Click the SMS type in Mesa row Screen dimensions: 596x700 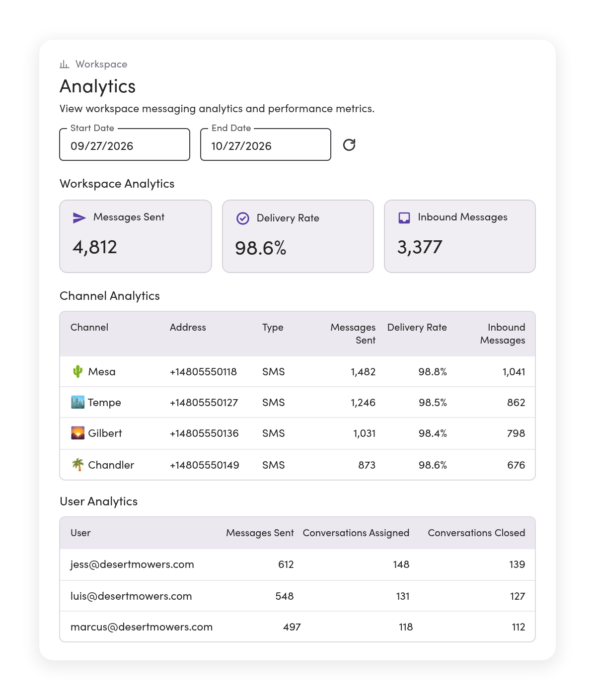click(x=274, y=371)
